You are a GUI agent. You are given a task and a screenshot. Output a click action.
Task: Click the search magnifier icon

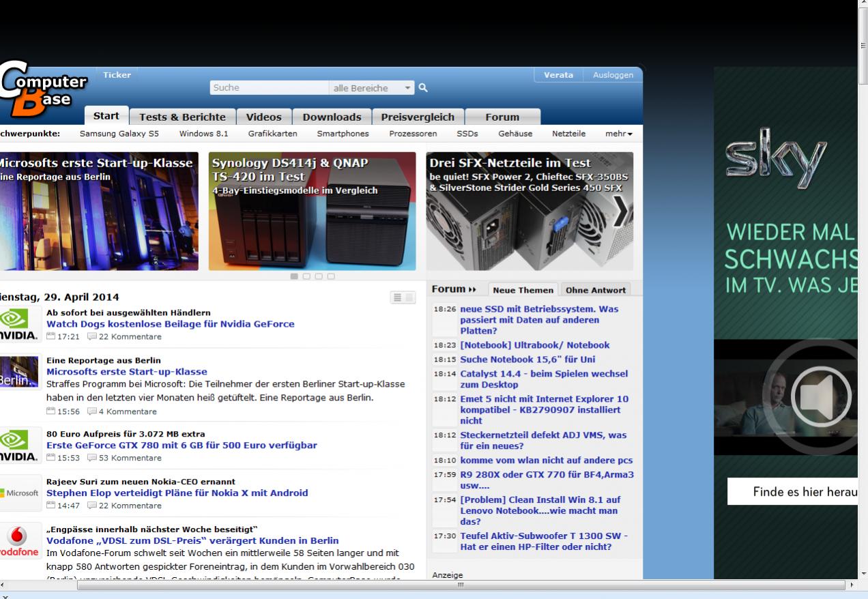[423, 88]
